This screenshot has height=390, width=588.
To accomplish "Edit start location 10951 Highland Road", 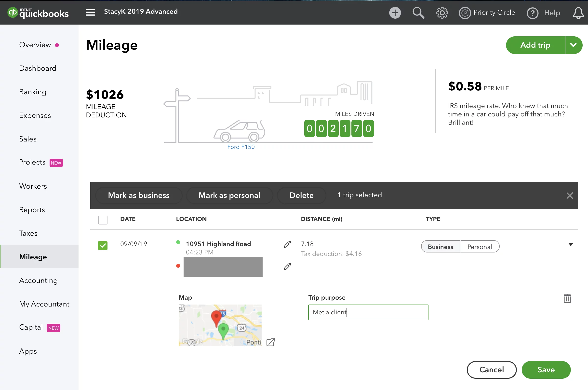I will coord(287,245).
